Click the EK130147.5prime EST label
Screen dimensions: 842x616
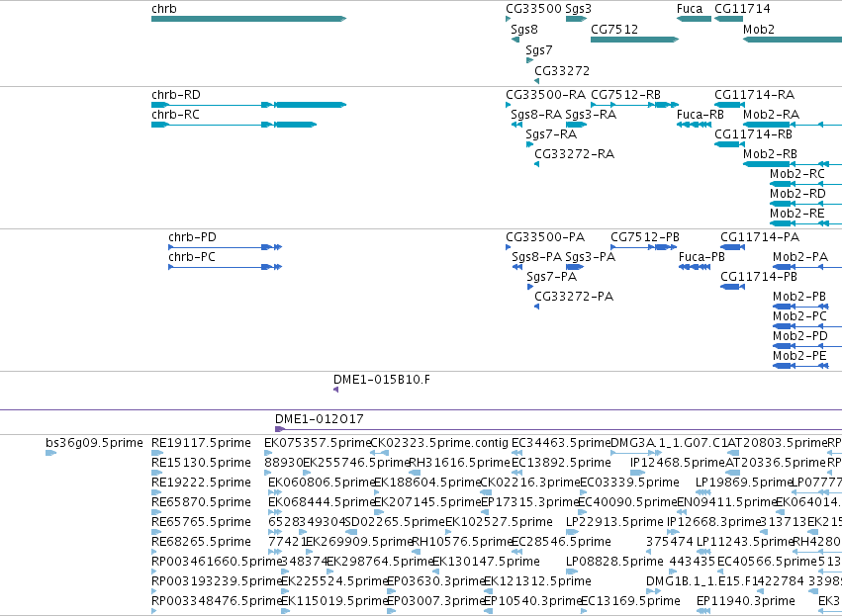click(486, 563)
